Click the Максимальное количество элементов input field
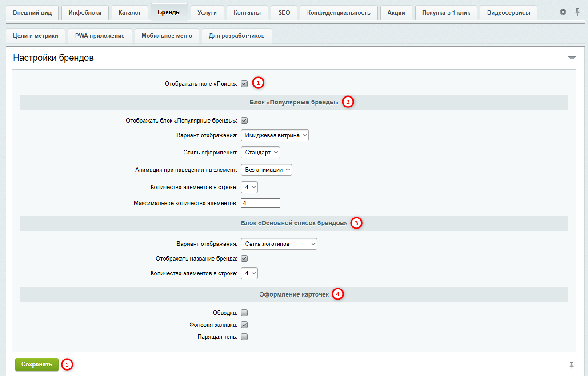588x376 pixels. tap(260, 203)
